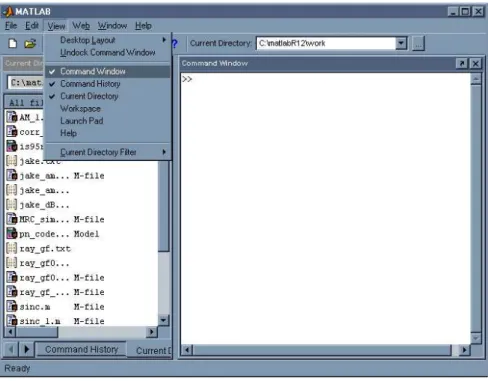
Task: Choose Undock Command Window menu entry
Action: (x=107, y=53)
